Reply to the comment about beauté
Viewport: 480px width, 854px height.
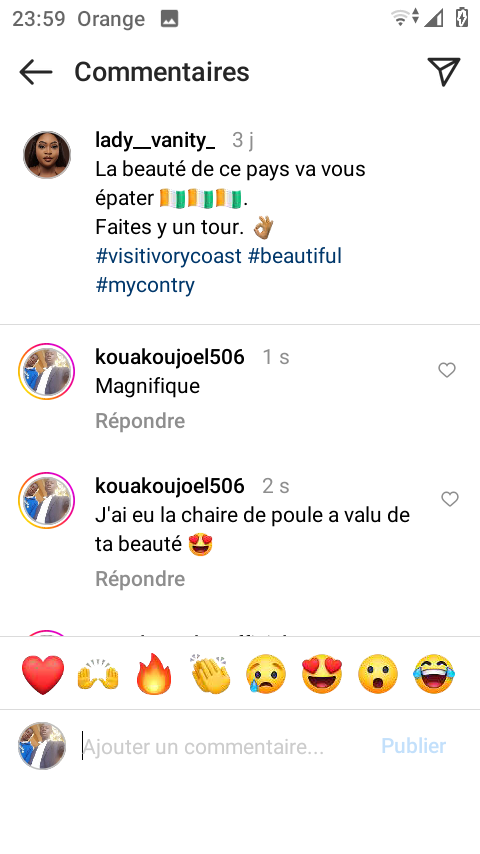140,578
